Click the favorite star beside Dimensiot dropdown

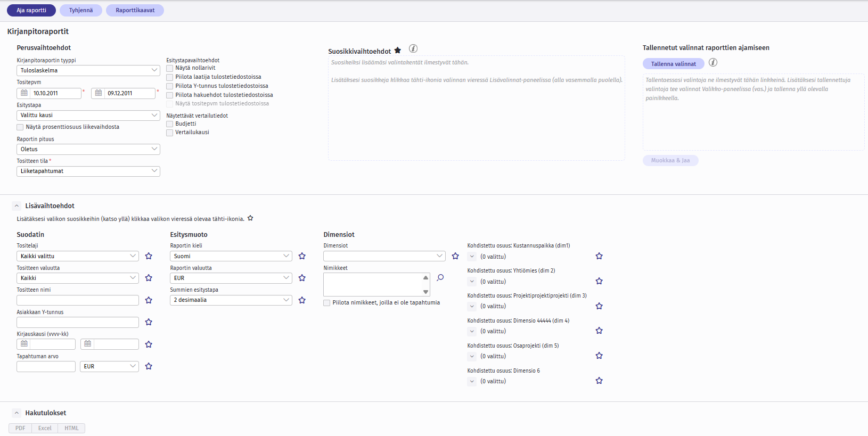click(x=455, y=256)
